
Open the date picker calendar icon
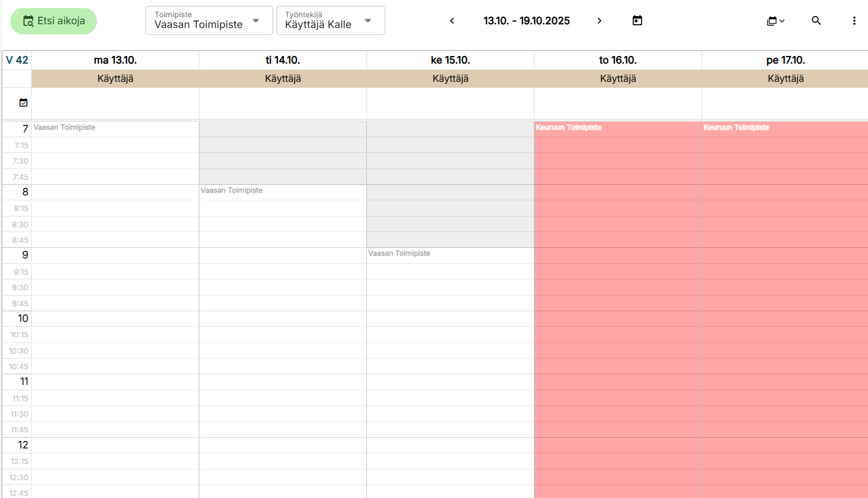tap(637, 21)
